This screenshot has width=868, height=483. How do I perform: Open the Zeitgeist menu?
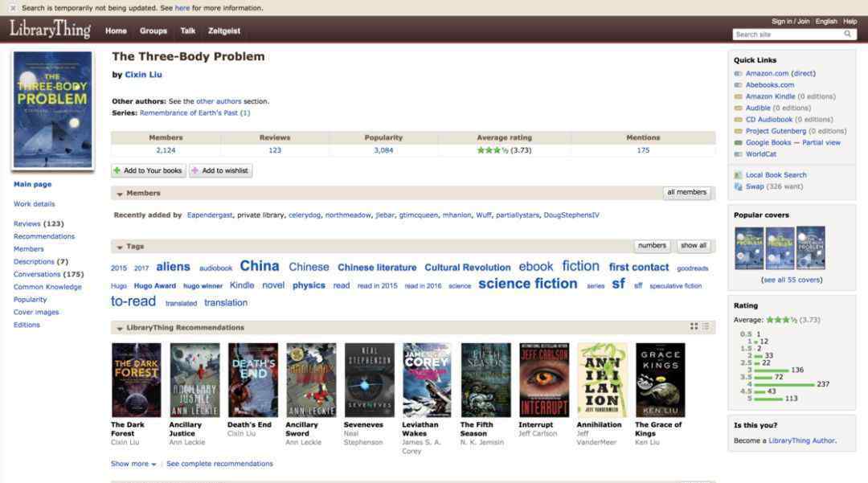pyautogui.click(x=224, y=31)
